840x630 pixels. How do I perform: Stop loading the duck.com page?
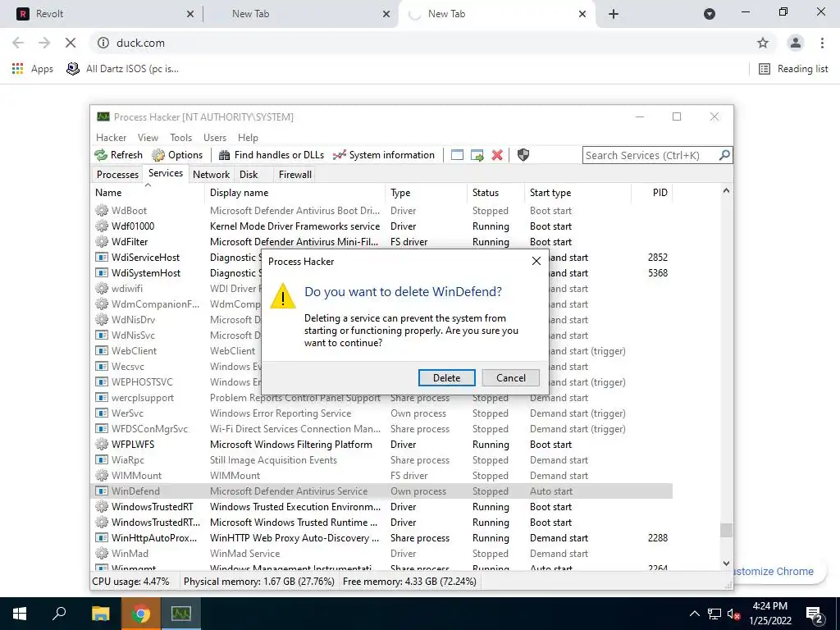coord(71,43)
